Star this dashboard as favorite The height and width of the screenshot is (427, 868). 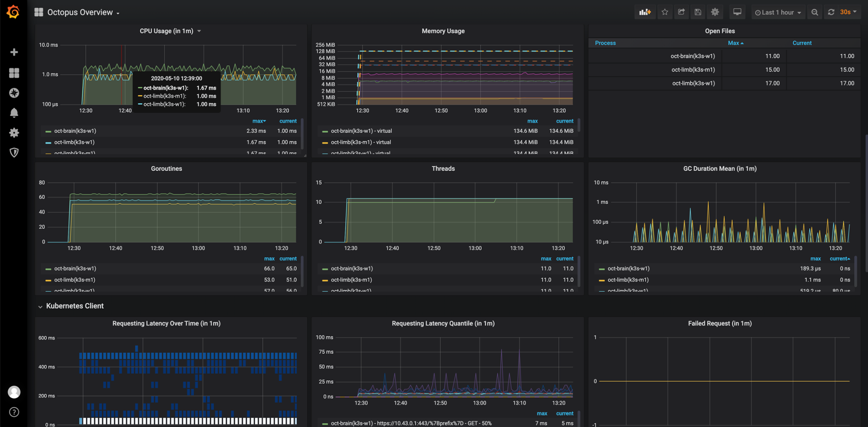(665, 12)
